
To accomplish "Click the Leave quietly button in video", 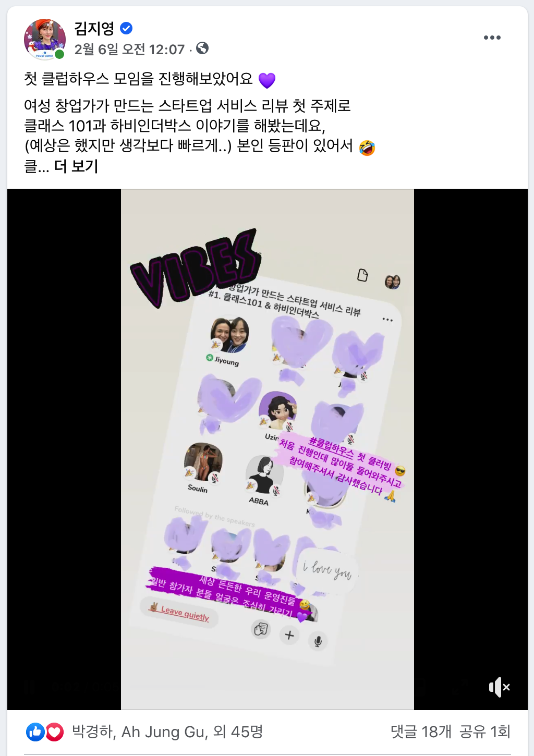I will tap(179, 611).
